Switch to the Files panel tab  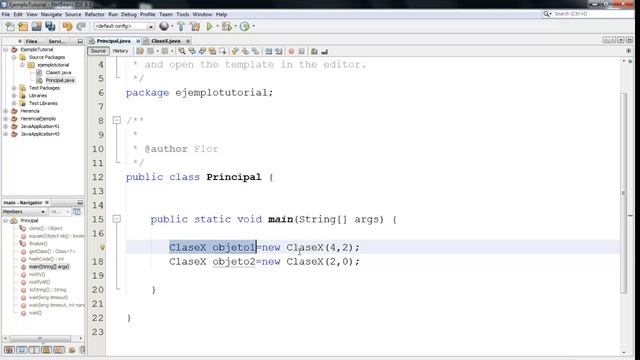click(x=31, y=41)
